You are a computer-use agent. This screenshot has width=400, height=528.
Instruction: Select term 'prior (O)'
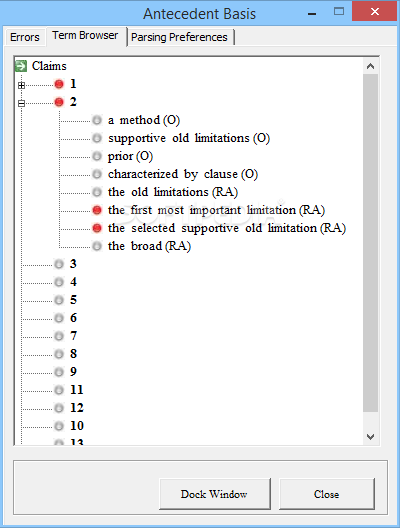coord(130,156)
